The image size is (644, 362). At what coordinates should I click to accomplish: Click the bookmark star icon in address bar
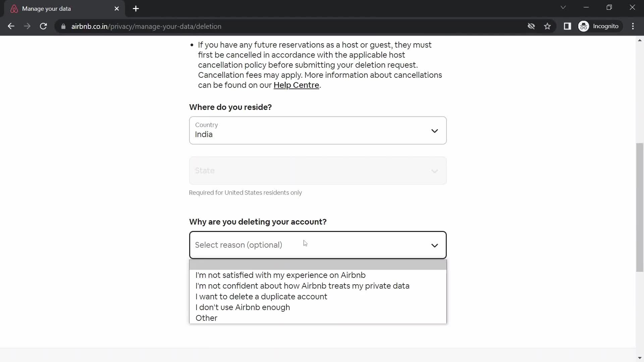(547, 26)
